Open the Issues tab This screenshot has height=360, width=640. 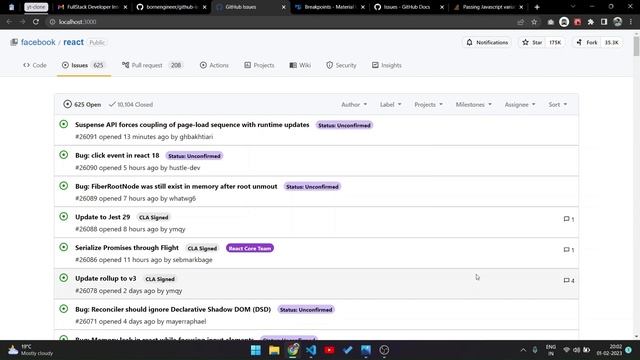83,65
